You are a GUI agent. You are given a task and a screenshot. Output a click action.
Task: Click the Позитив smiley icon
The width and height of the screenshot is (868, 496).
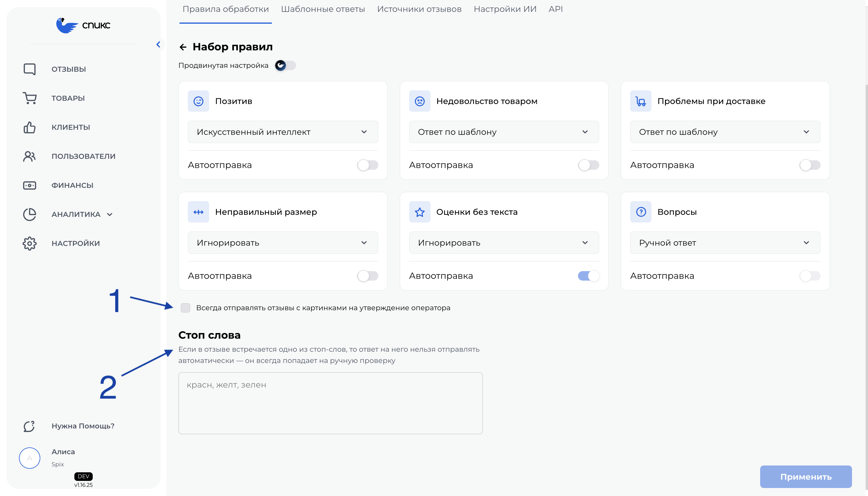(x=198, y=101)
